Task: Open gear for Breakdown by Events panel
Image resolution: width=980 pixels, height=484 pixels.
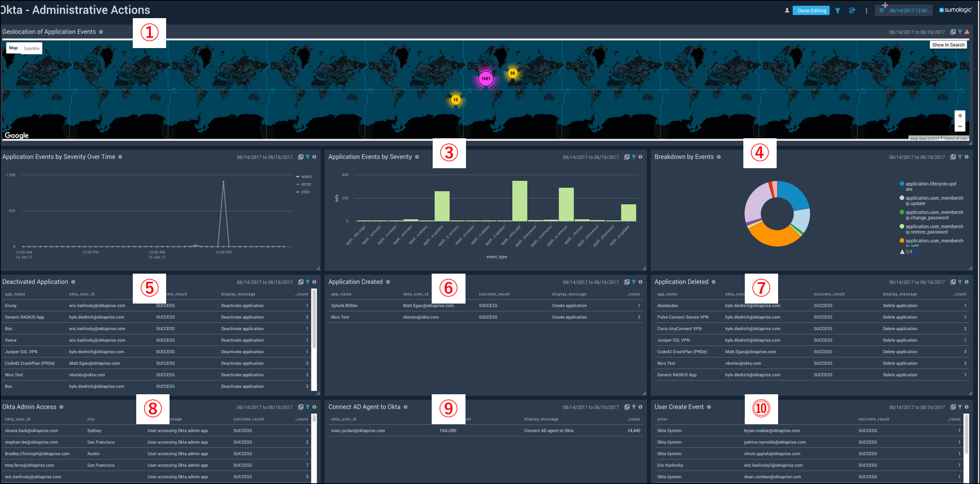Action: (x=719, y=157)
